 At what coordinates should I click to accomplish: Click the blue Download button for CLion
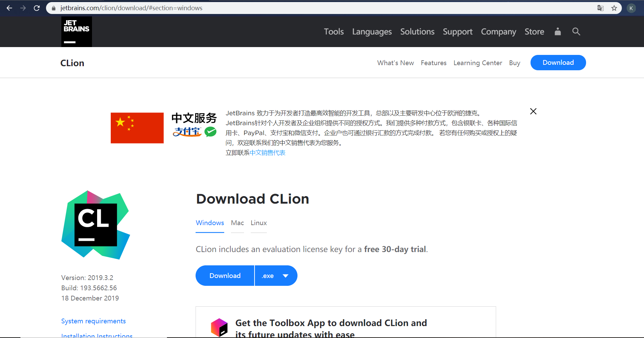(x=225, y=276)
